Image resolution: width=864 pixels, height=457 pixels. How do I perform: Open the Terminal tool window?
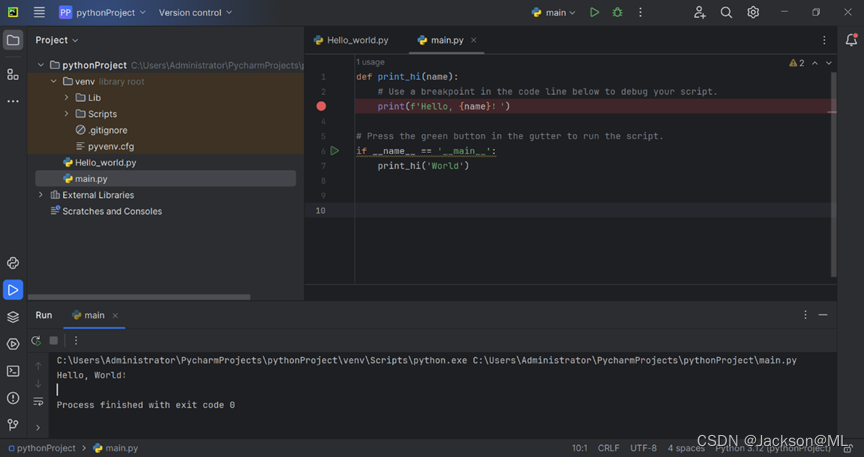pos(13,371)
